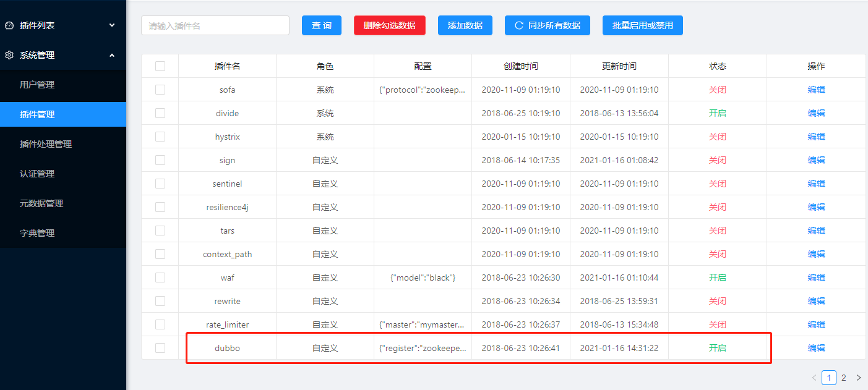
Task: Check the checkbox on the sofa row
Action: click(x=160, y=89)
